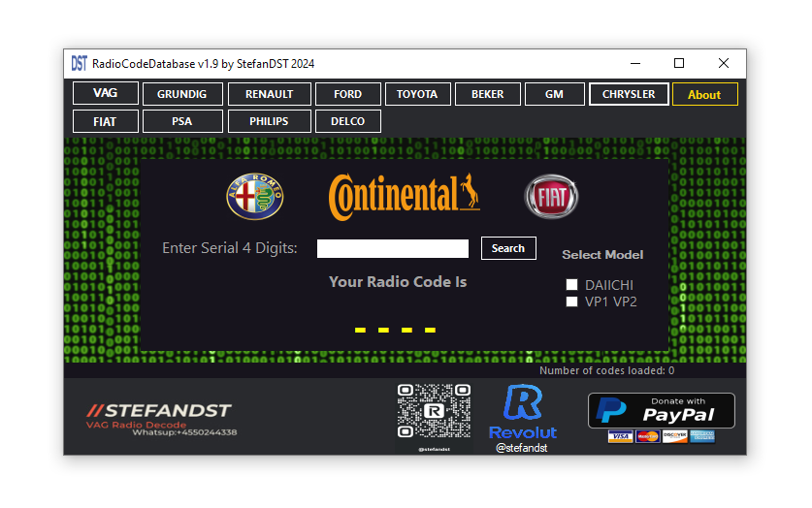This screenshot has height=508, width=812.
Task: Click the Continental logo
Action: pos(404,197)
